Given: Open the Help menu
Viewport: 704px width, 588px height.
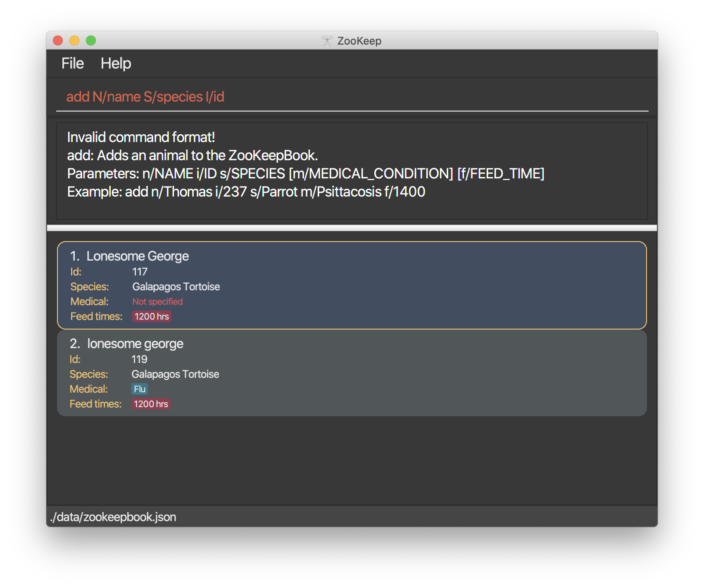Looking at the screenshot, I should tap(116, 64).
